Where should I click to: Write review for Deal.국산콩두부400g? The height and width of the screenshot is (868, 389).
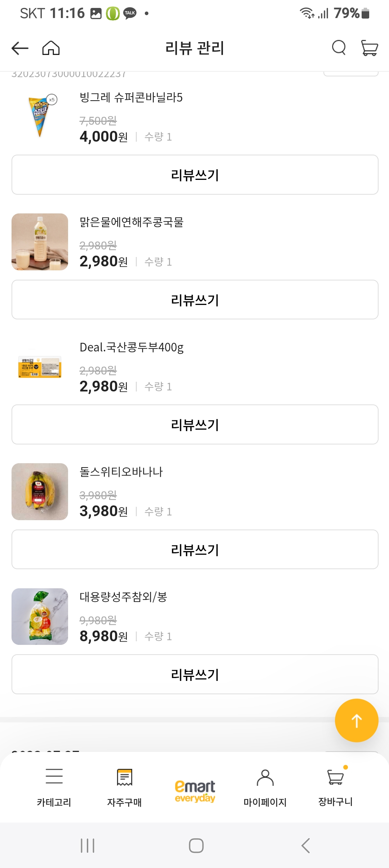click(195, 425)
